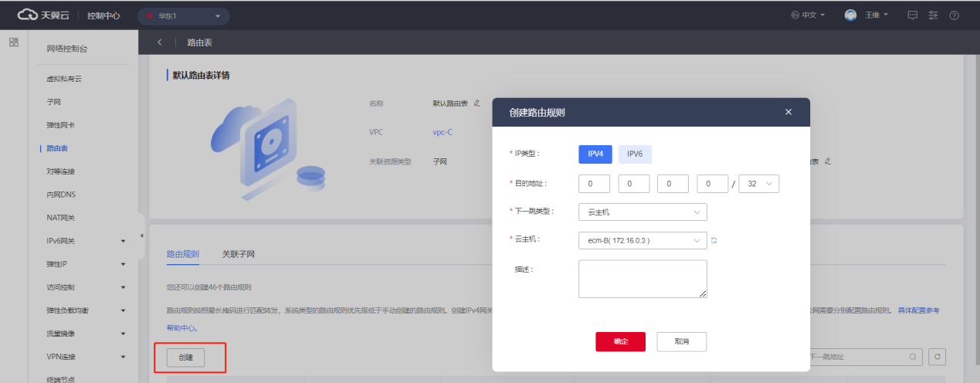
Task: Expand the 下一跳类型 dropdown
Action: coord(642,212)
